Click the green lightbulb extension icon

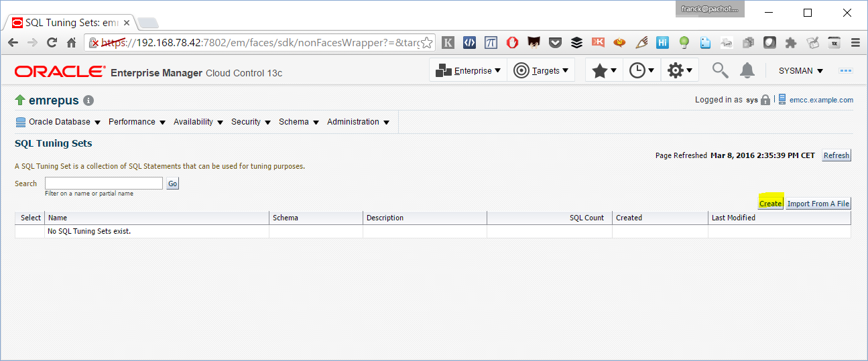point(684,42)
